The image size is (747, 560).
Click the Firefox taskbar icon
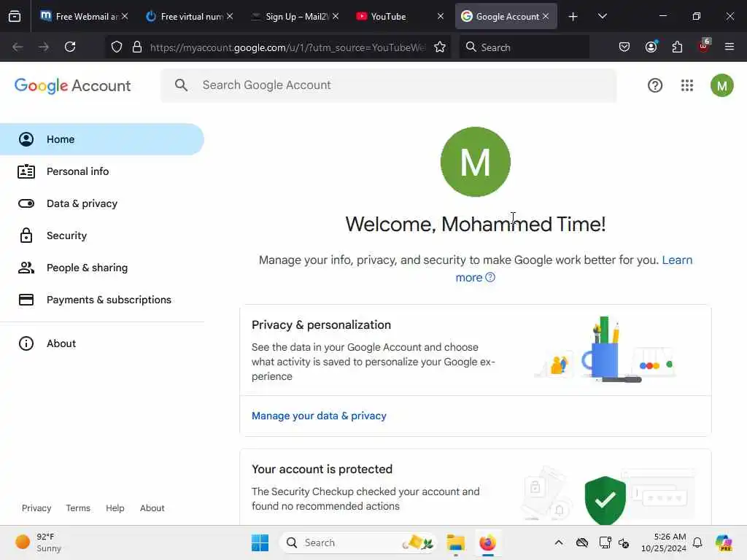click(487, 542)
